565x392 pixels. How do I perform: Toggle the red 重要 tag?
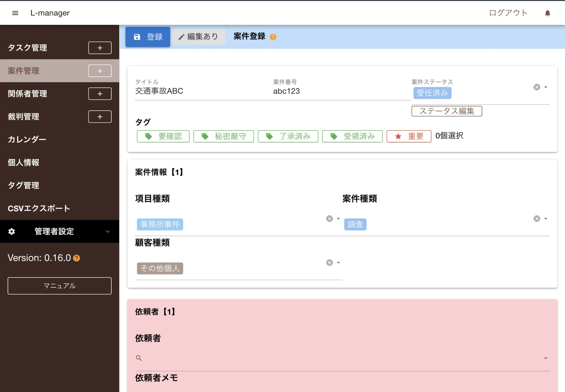coord(408,136)
